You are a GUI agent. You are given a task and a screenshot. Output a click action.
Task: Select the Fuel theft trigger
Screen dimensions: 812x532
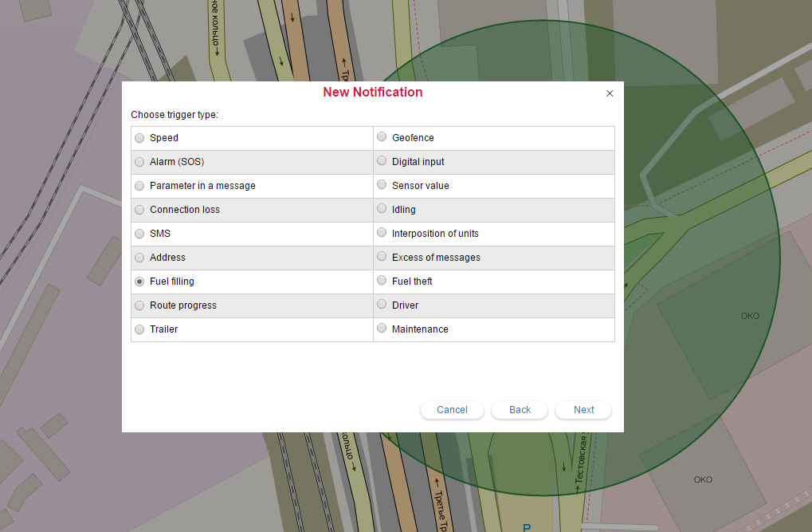[382, 281]
